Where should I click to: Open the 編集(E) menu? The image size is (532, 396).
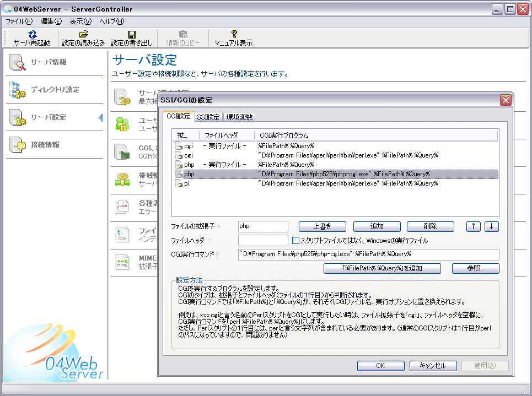tap(51, 21)
